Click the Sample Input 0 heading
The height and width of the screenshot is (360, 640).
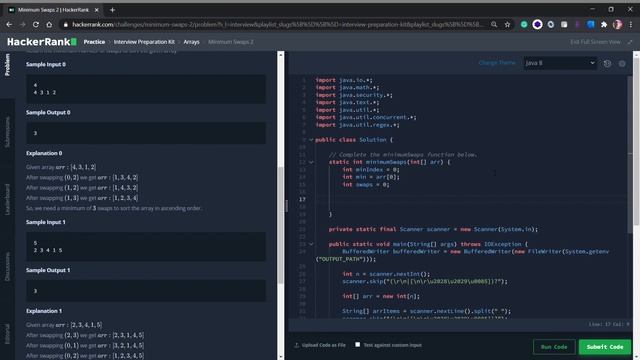click(x=46, y=64)
